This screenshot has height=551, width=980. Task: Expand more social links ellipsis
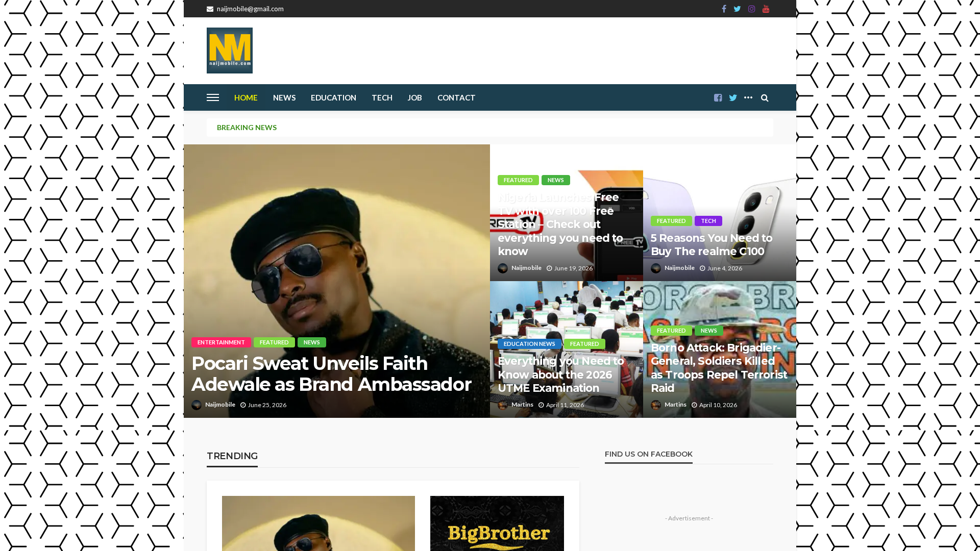tap(748, 97)
